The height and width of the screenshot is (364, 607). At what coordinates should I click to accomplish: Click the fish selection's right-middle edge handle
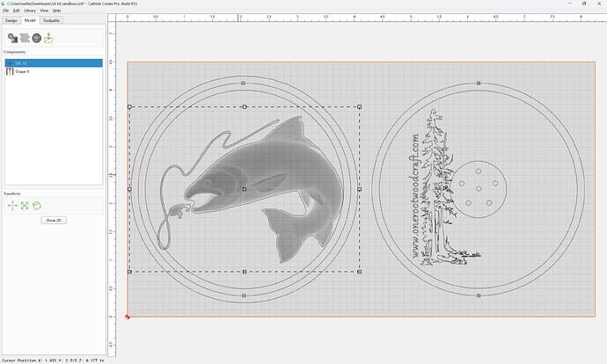tap(359, 189)
